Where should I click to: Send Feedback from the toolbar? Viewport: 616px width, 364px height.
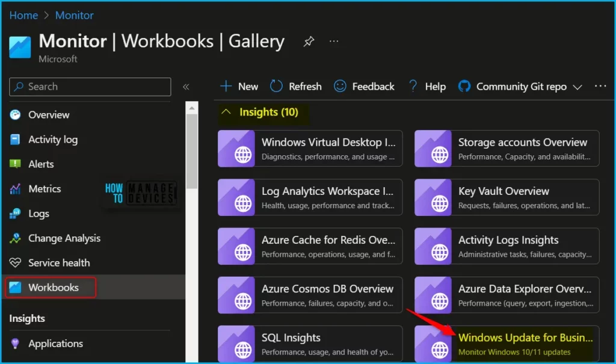point(373,87)
